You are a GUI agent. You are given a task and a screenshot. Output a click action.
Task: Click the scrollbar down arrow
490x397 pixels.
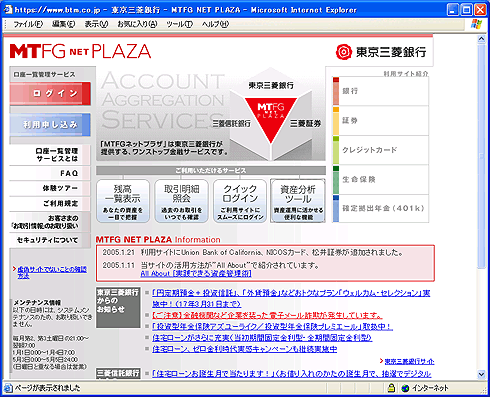point(481,374)
